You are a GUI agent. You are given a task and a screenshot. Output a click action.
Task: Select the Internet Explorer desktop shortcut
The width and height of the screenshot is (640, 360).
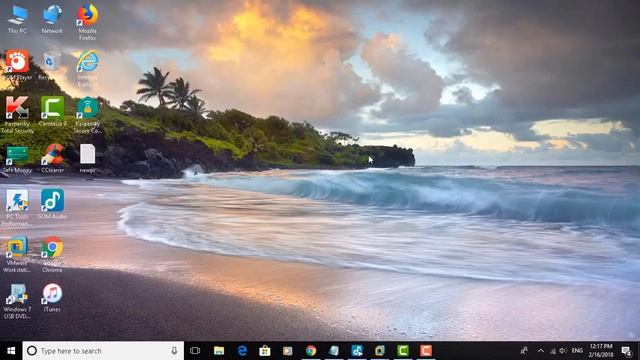(87, 69)
